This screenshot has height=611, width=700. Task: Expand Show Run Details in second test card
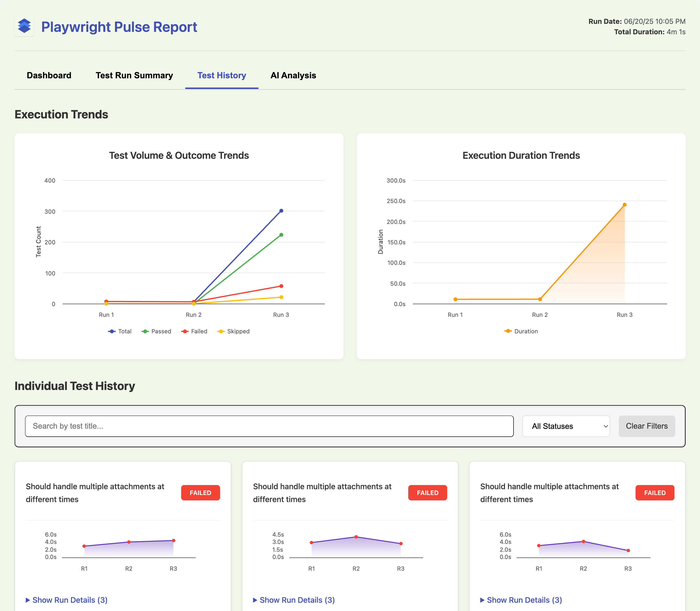click(x=294, y=600)
